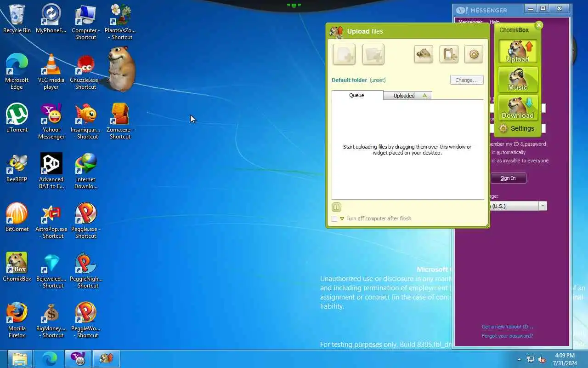Select Upload in the ChomikBox widget
Screen dimensions: 588x368
pyautogui.click(x=518, y=51)
